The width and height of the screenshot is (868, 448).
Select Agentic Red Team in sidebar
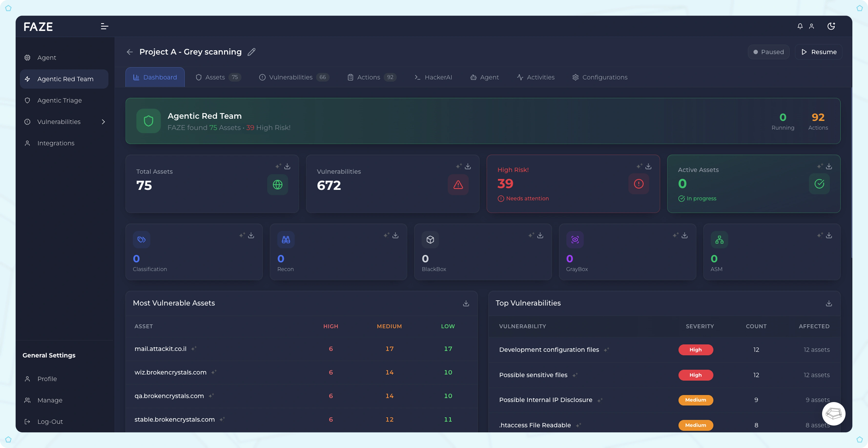(x=64, y=79)
